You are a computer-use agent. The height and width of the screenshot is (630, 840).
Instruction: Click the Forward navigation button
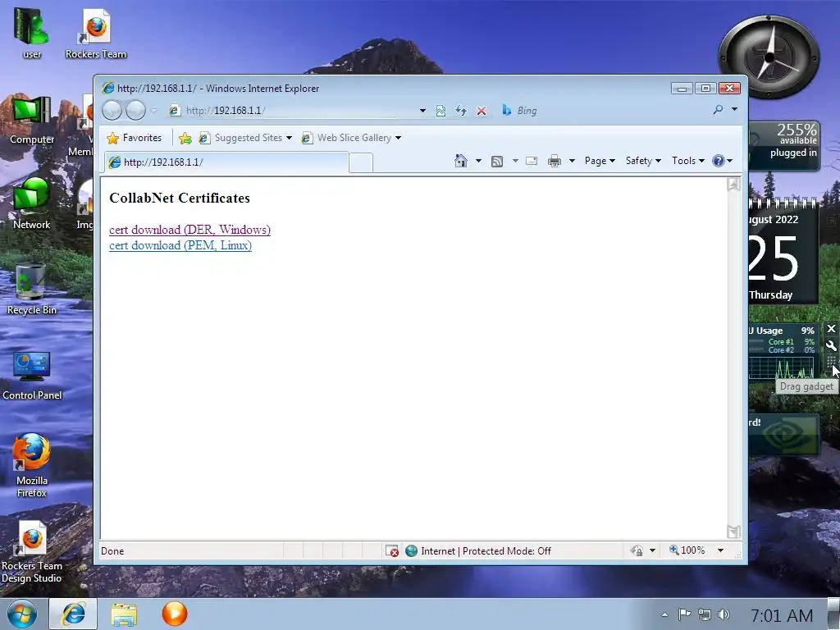tap(135, 111)
